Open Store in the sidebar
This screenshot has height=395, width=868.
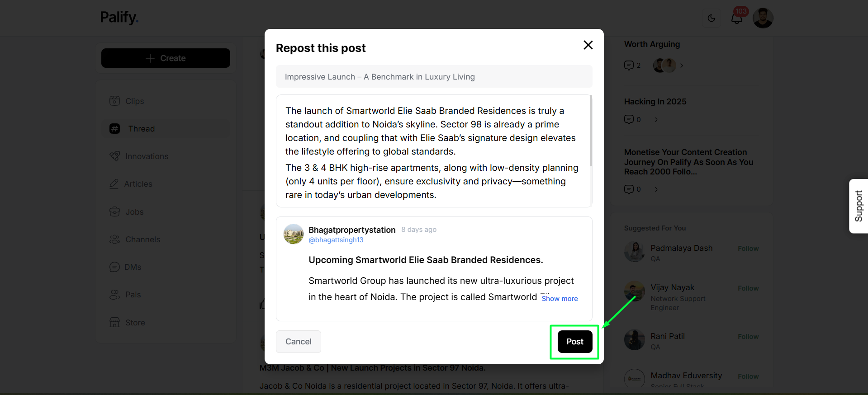(x=166, y=323)
